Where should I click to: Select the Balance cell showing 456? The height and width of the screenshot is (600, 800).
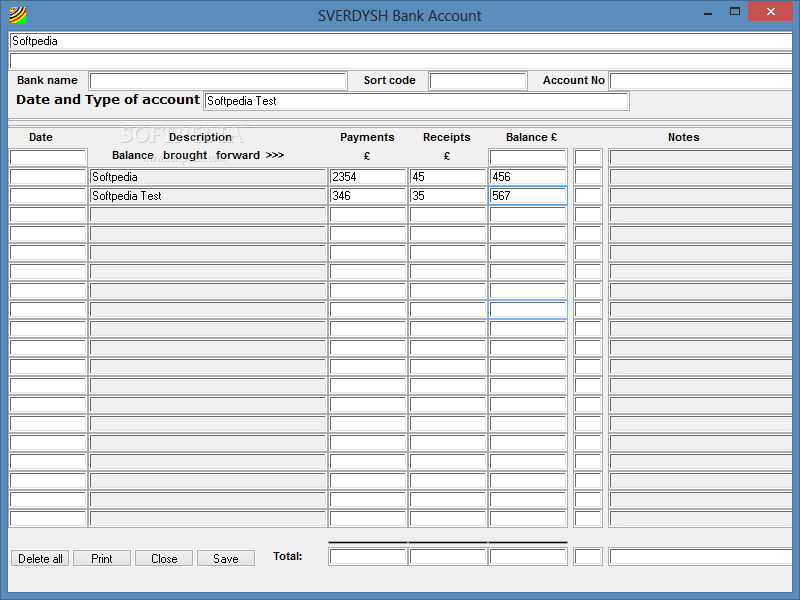tap(528, 177)
